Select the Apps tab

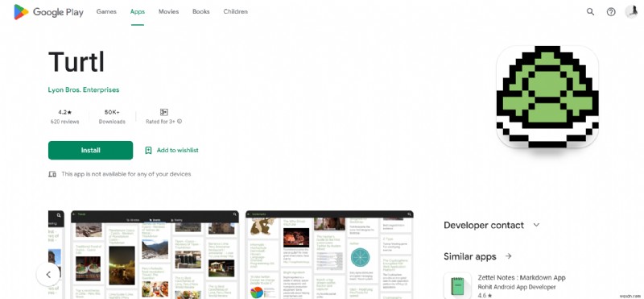(137, 12)
